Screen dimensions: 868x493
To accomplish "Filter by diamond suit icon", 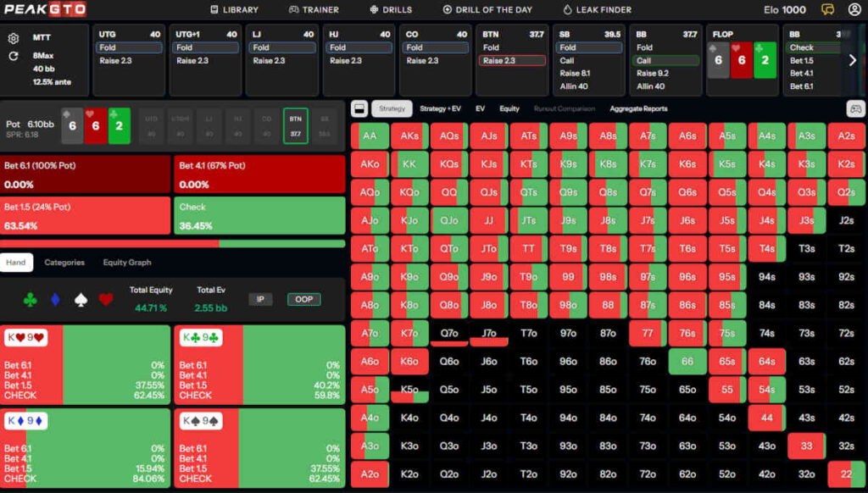I will click(x=55, y=299).
